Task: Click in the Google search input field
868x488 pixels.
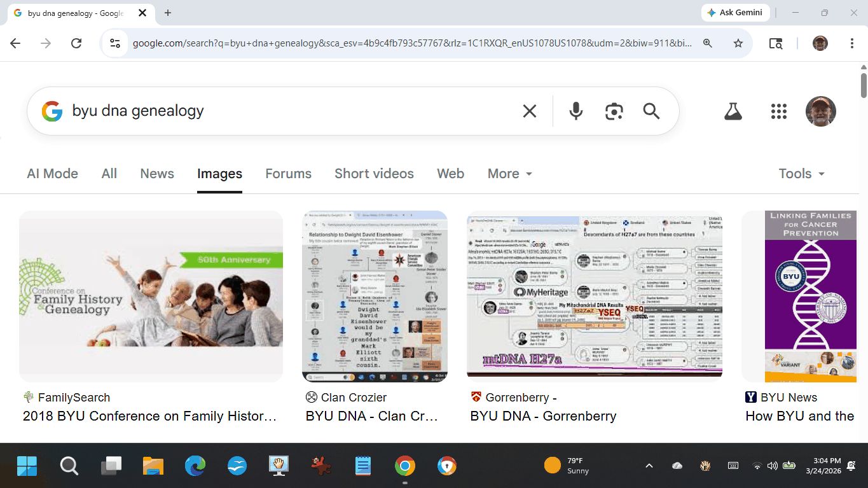Action: point(286,111)
